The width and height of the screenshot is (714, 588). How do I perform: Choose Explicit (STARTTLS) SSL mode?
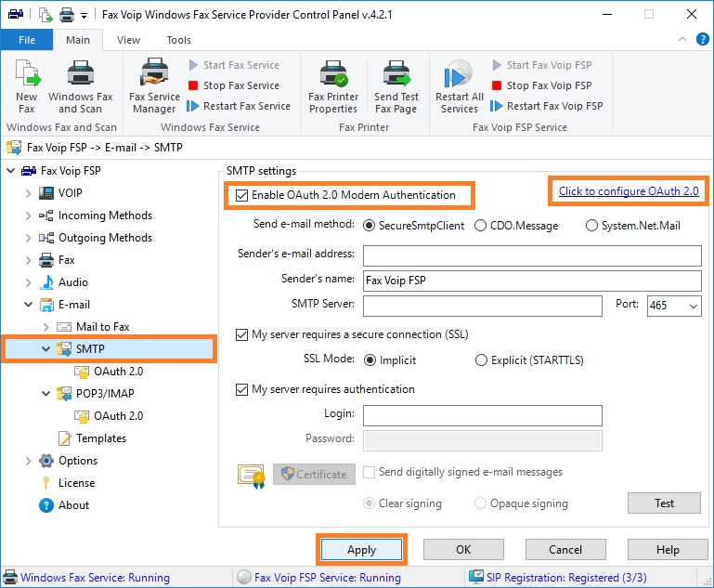(x=481, y=360)
